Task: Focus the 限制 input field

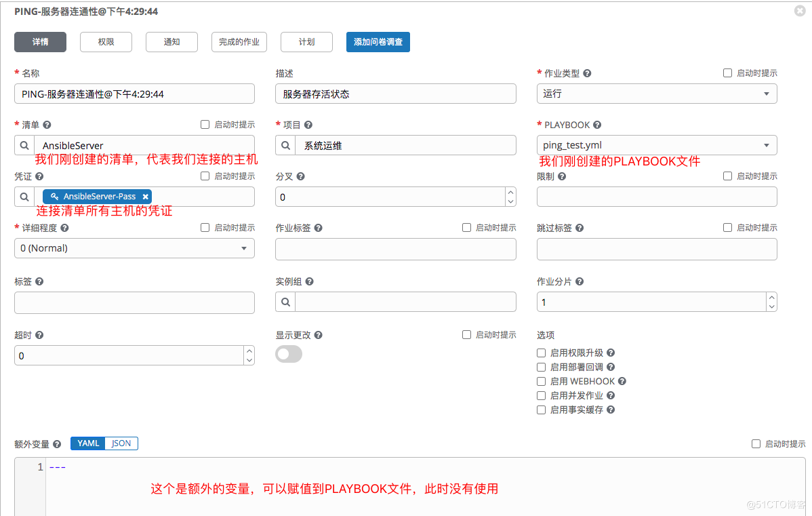Action: [657, 197]
